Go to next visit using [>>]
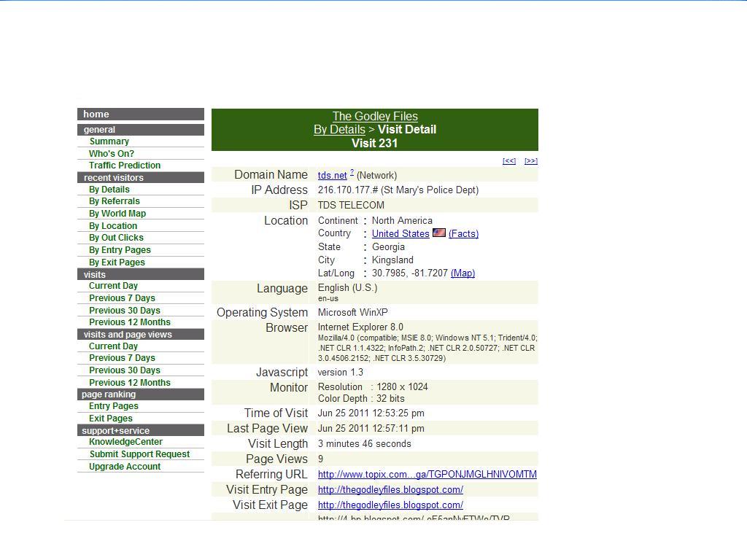This screenshot has height=560, width=747. (x=531, y=161)
